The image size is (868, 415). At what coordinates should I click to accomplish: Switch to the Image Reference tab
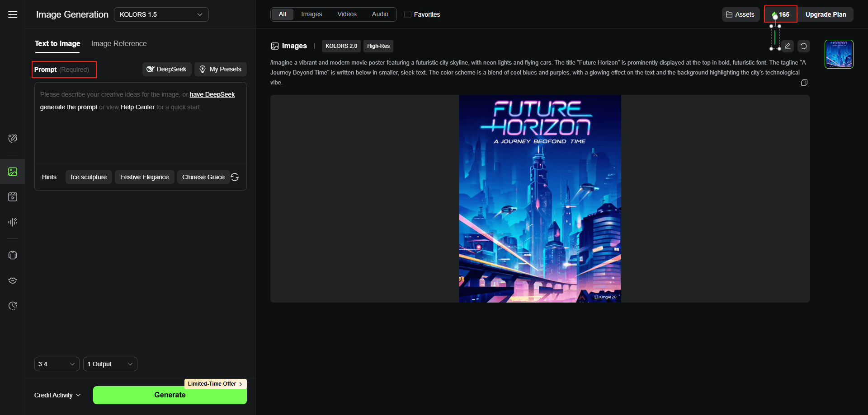[x=119, y=43]
